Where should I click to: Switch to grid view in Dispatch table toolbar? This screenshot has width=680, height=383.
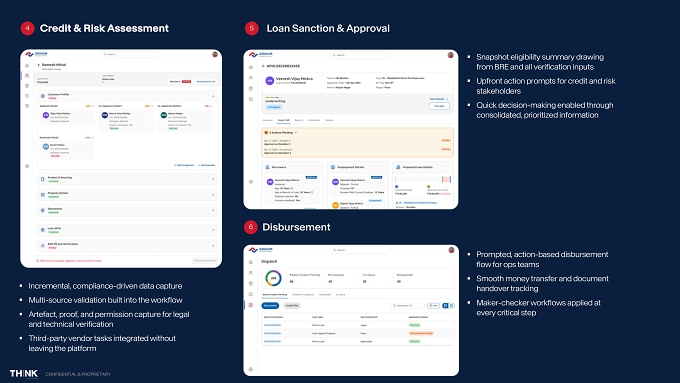point(451,305)
